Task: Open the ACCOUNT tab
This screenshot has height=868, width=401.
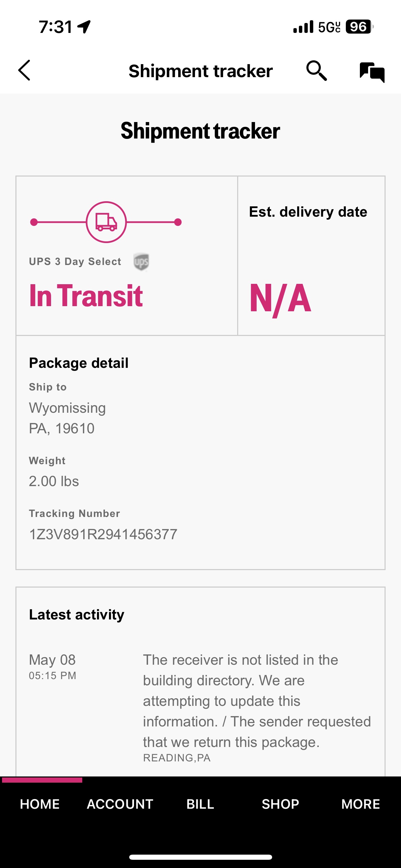Action: click(120, 804)
